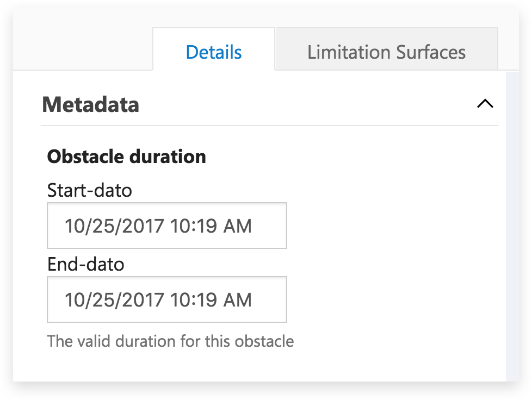Click the valid duration helper text

[171, 341]
